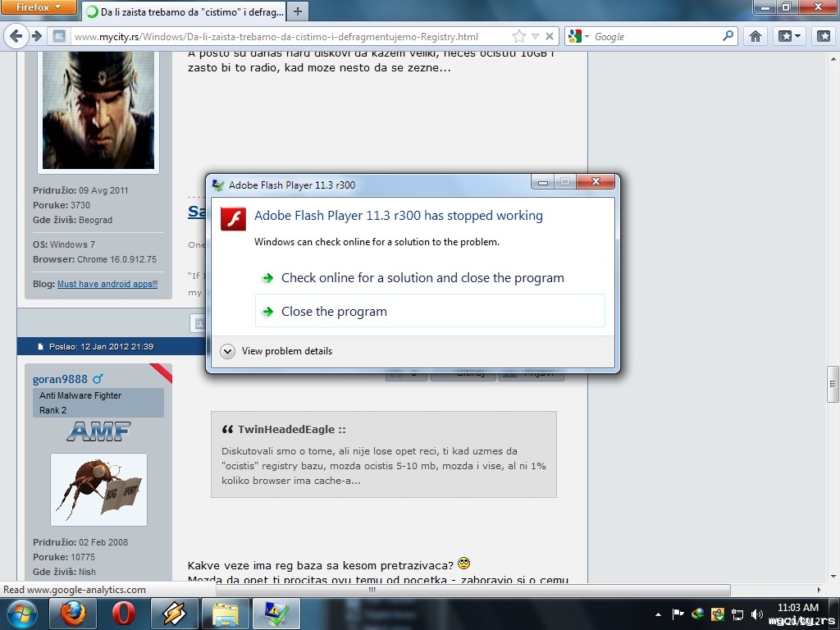Open Windows Explorer from taskbar
The height and width of the screenshot is (630, 840).
(226, 614)
